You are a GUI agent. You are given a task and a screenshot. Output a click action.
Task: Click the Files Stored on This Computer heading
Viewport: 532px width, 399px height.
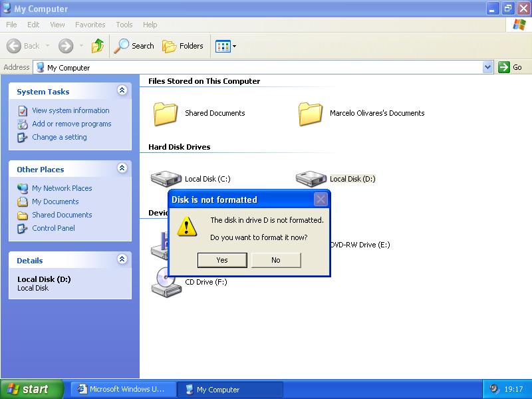pos(204,81)
